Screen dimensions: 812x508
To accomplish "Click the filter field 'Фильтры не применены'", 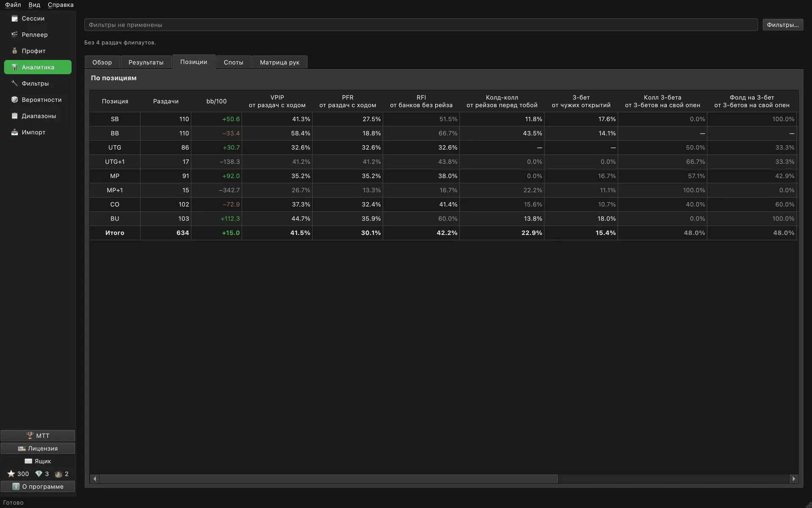I will pyautogui.click(x=421, y=25).
